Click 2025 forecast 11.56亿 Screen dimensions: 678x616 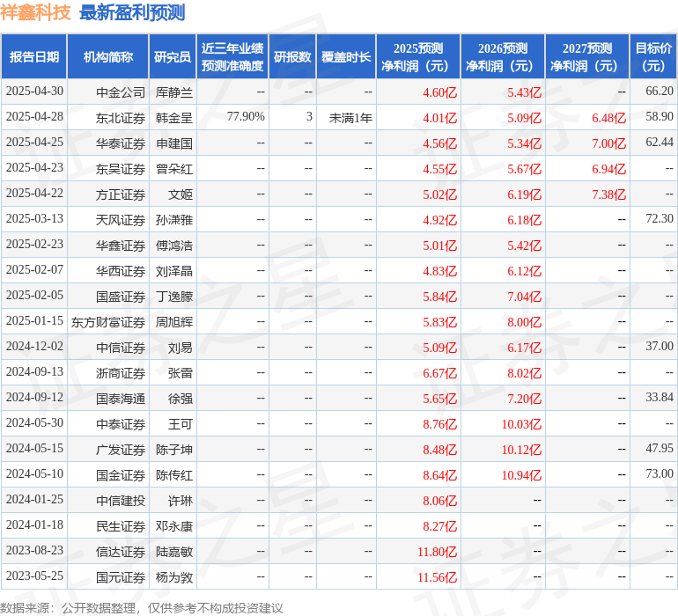[437, 576]
